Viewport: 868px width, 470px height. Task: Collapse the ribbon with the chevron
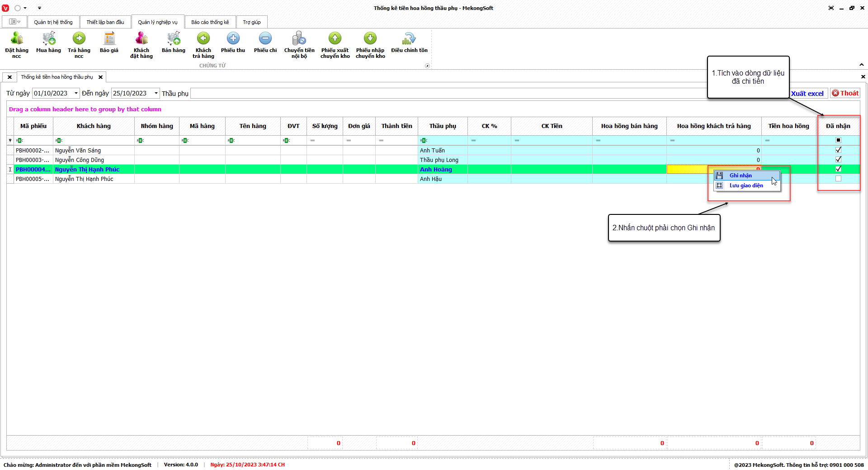tap(862, 65)
